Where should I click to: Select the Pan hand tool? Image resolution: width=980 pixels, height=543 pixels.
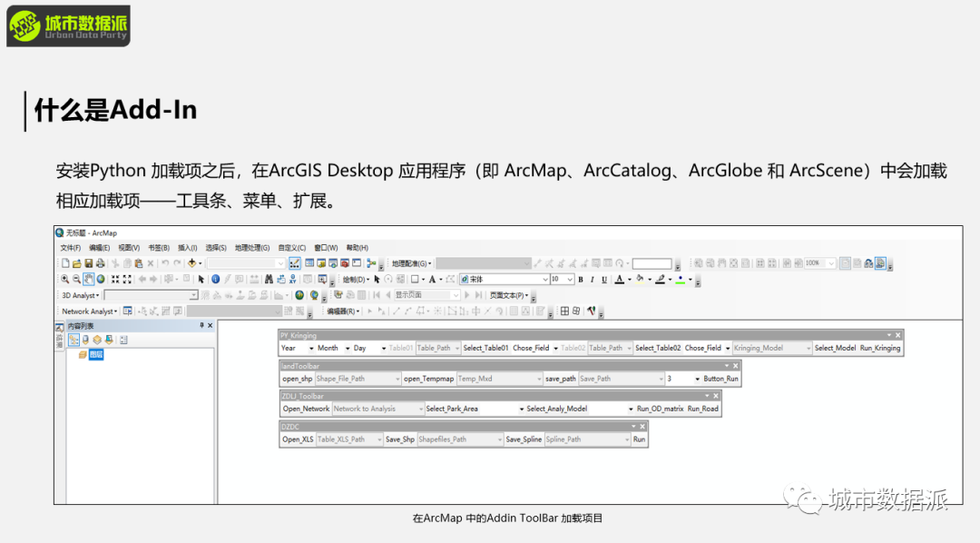click(x=89, y=279)
